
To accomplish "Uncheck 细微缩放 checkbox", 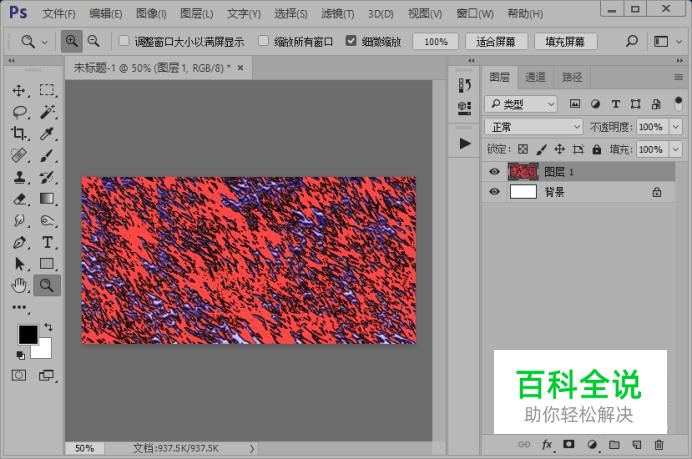I will pos(351,41).
